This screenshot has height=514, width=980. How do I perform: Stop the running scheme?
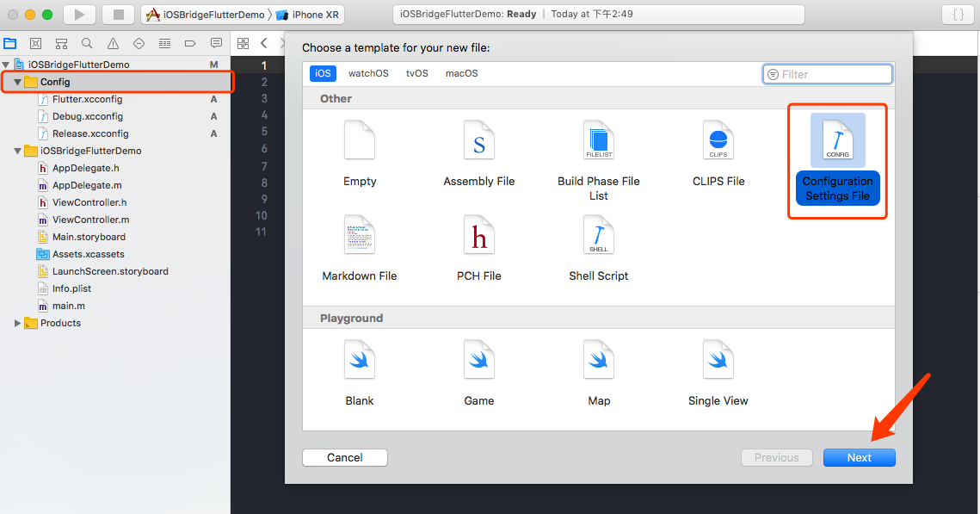click(118, 15)
